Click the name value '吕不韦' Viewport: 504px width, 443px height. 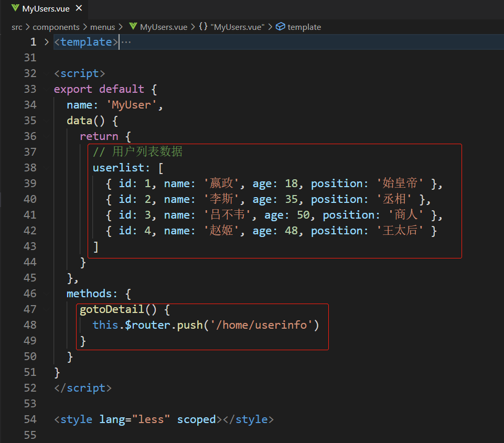(x=227, y=214)
